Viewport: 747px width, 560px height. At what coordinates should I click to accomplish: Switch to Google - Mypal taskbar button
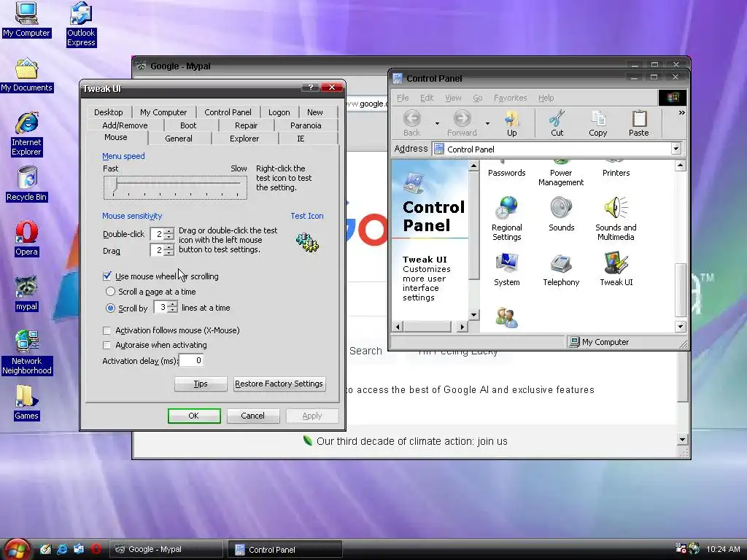pos(166,550)
